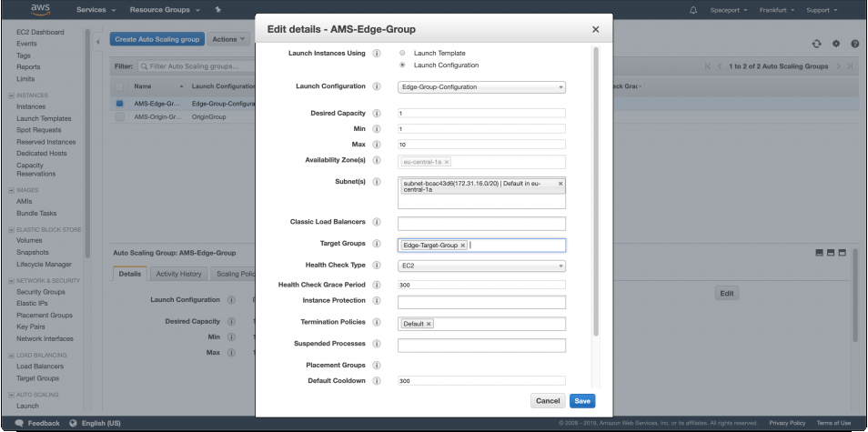Open English (US) language selector
Viewport: 868px width, 432px height.
point(96,423)
